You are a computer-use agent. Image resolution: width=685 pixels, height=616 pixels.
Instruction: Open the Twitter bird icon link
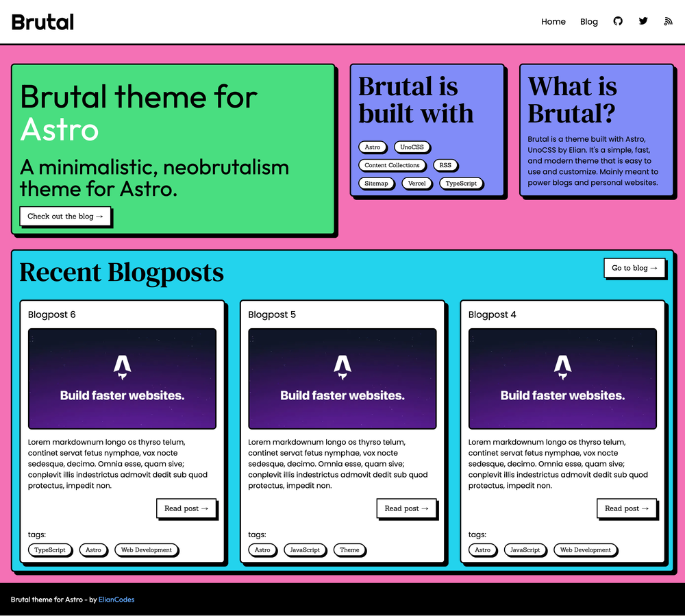(x=643, y=21)
